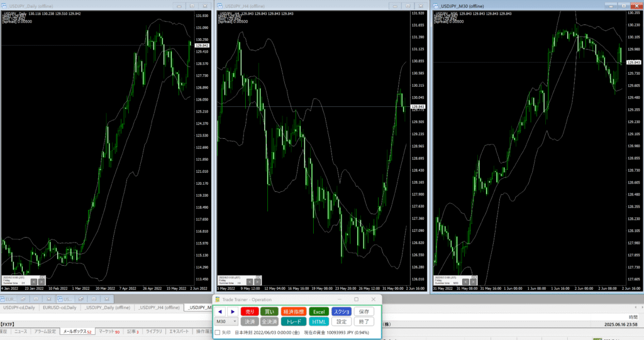Open the メールボックス terminal tab
This screenshot has width=644, height=340.
click(x=77, y=331)
